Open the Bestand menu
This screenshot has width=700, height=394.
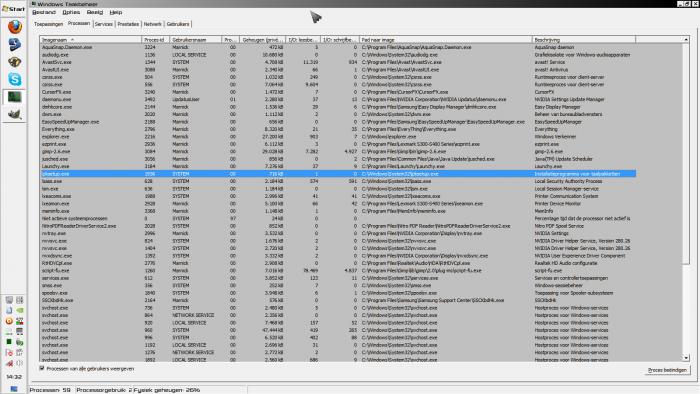pos(44,12)
